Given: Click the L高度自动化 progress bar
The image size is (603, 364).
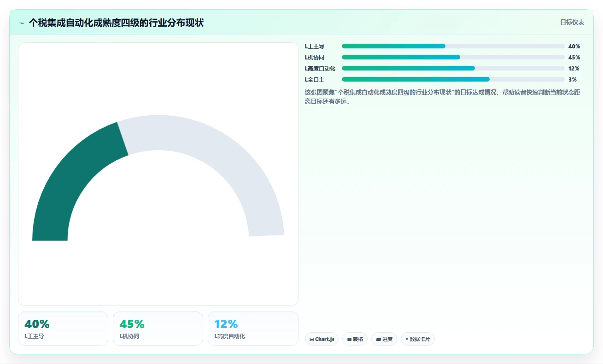Looking at the screenshot, I should point(453,68).
